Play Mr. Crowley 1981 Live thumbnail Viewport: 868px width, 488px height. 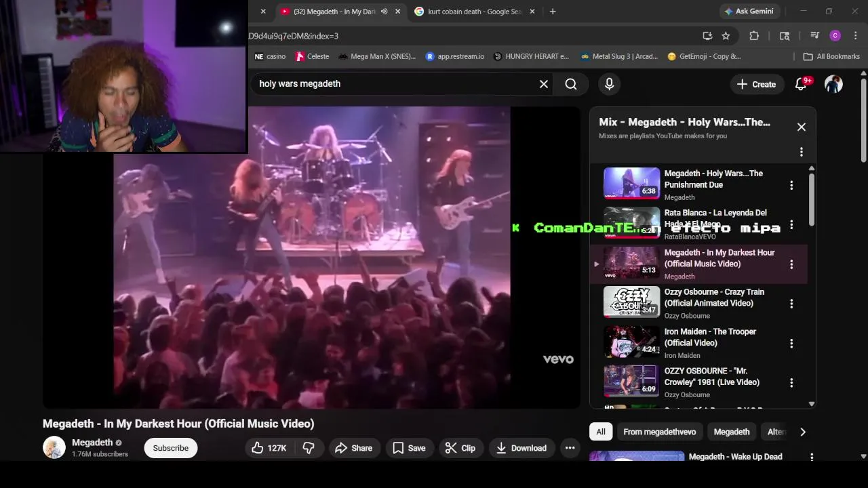pyautogui.click(x=631, y=381)
